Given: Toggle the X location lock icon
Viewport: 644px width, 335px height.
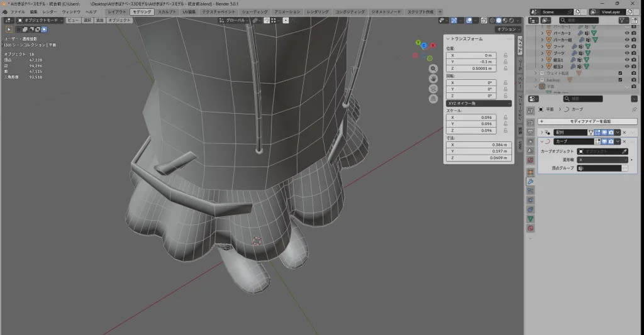Looking at the screenshot, I should point(506,55).
